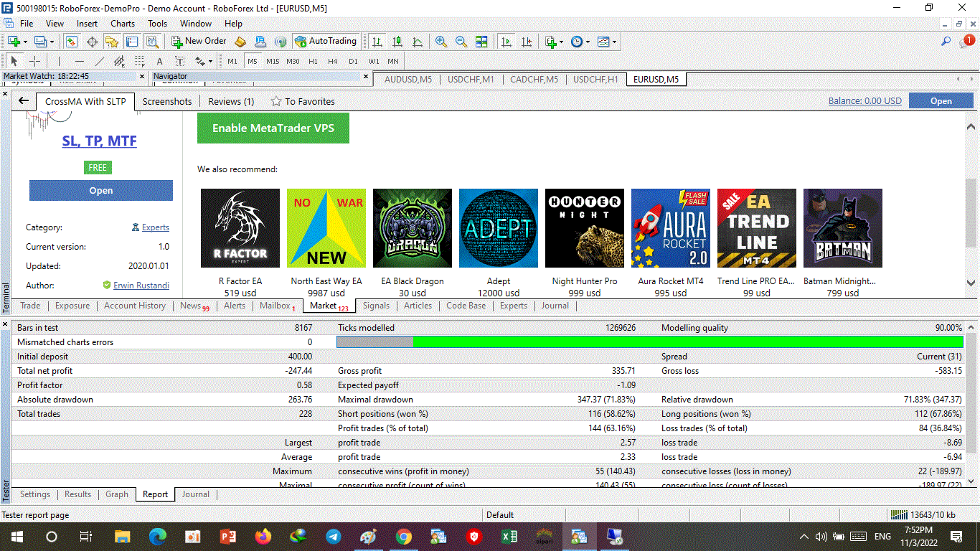This screenshot has width=980, height=551.
Task: Expand the New Chart dropdown arrow
Action: [x=25, y=42]
